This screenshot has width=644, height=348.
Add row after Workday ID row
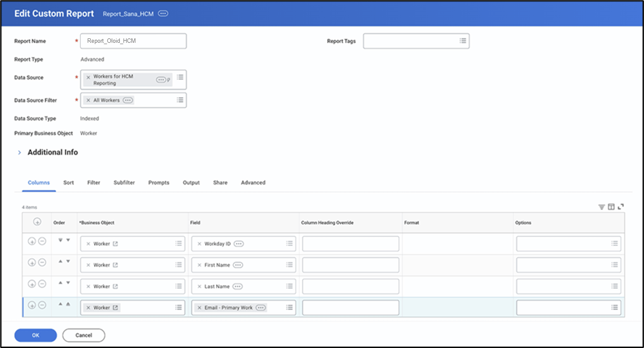(x=32, y=241)
